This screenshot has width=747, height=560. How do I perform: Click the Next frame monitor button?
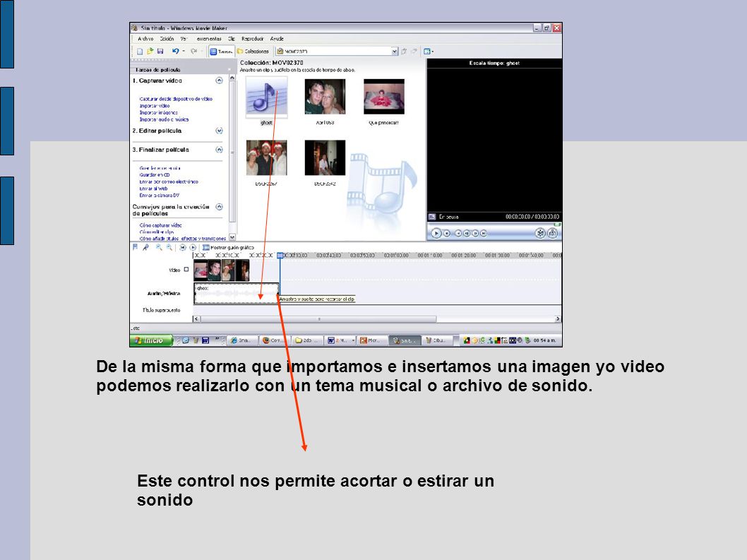pos(475,233)
